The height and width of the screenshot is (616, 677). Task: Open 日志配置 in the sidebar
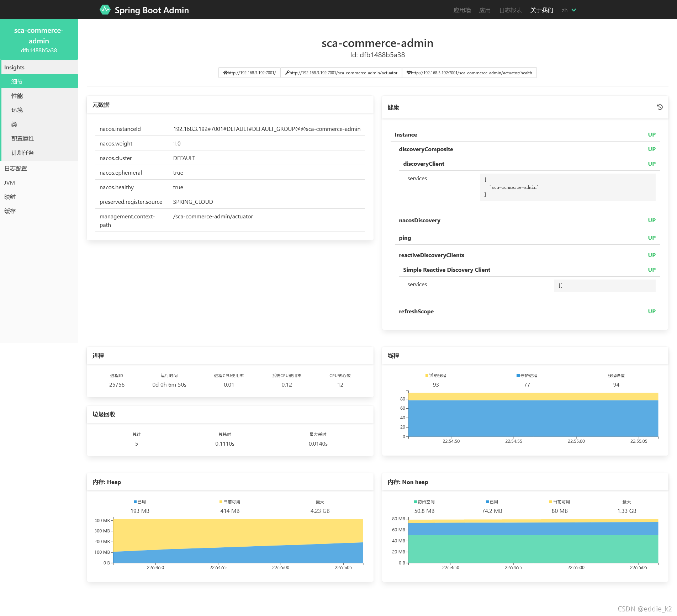pyautogui.click(x=39, y=168)
